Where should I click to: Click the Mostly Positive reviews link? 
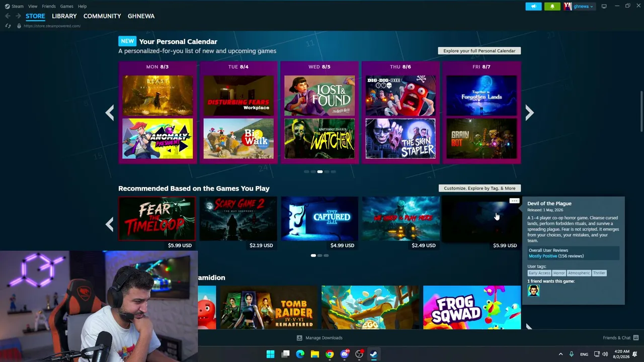[543, 256]
